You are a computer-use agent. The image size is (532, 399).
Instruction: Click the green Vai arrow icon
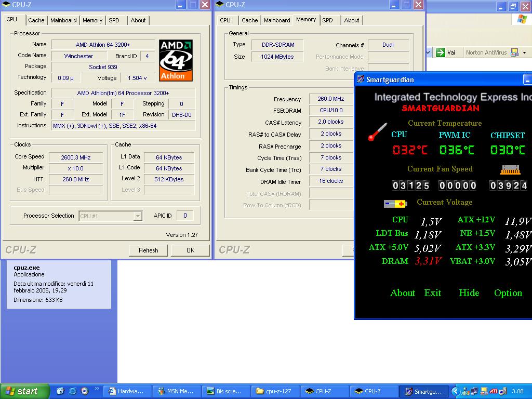click(x=441, y=52)
